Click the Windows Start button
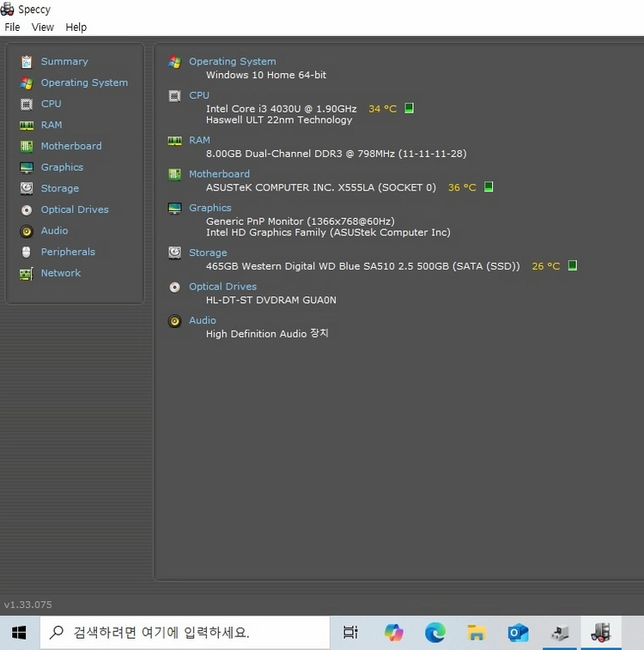Screen dimensions: 644x650 click(x=19, y=633)
